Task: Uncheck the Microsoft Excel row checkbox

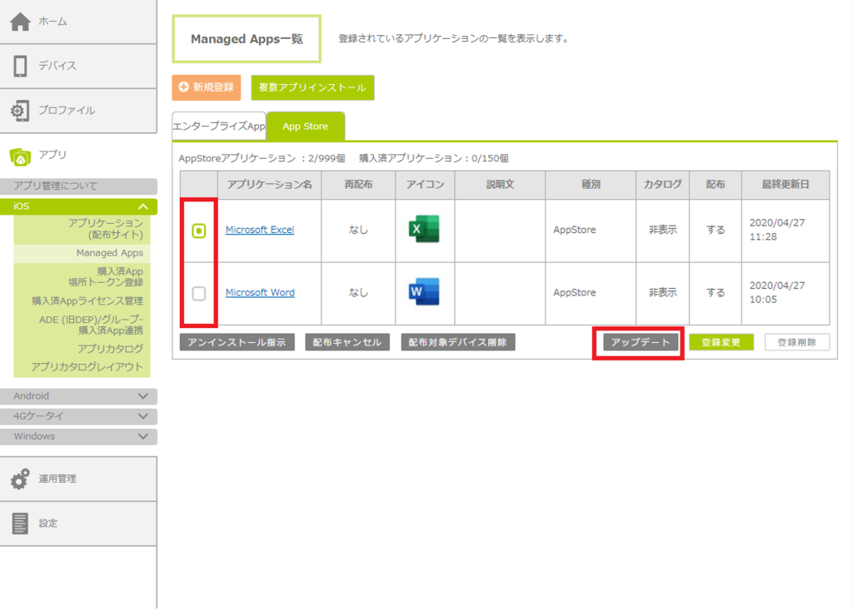Action: pyautogui.click(x=199, y=231)
